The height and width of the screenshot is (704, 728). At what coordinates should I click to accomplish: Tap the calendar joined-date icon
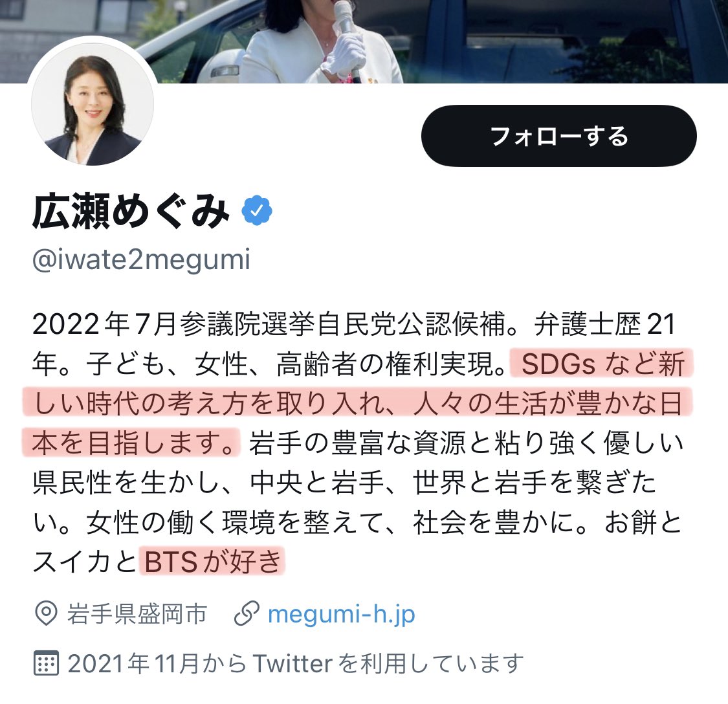(46, 663)
